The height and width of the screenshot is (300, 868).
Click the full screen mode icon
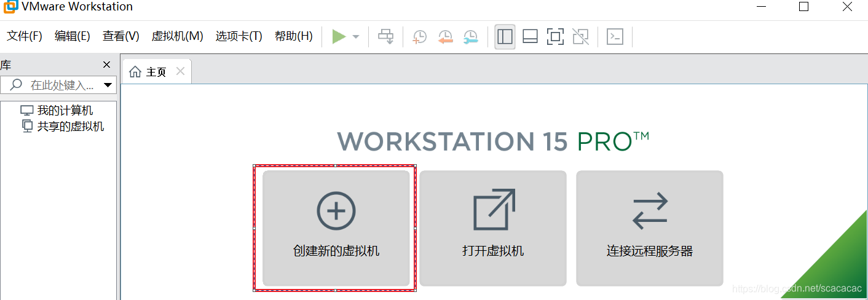[555, 37]
